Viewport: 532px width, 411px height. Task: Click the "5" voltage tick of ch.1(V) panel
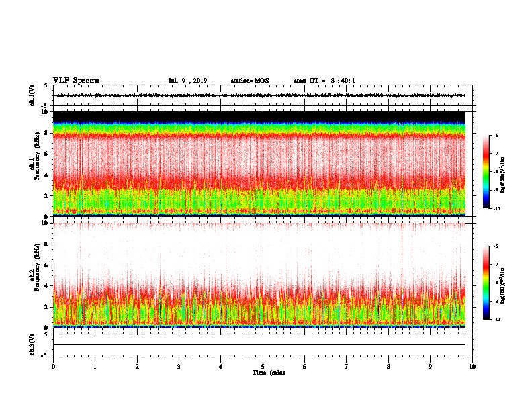(x=46, y=85)
